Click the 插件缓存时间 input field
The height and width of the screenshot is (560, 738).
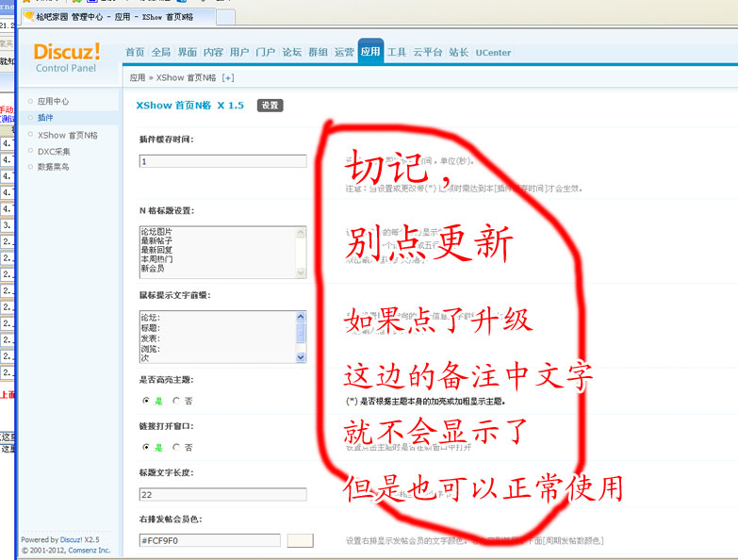pos(222,161)
